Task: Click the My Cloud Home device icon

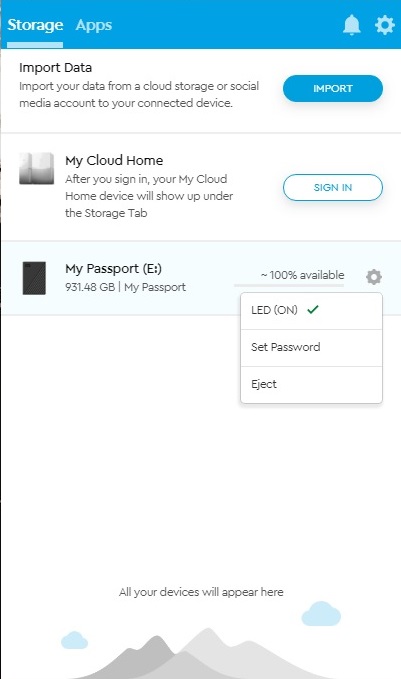Action: (36, 168)
